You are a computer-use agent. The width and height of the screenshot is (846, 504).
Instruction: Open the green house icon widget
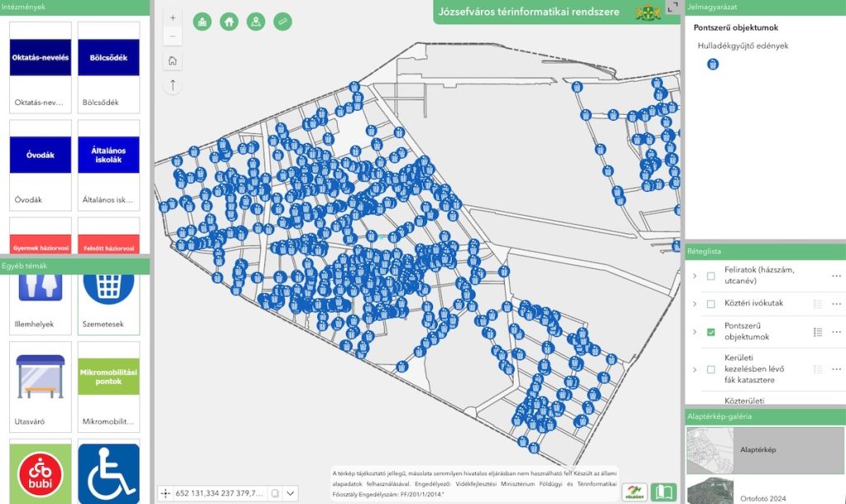(230, 21)
